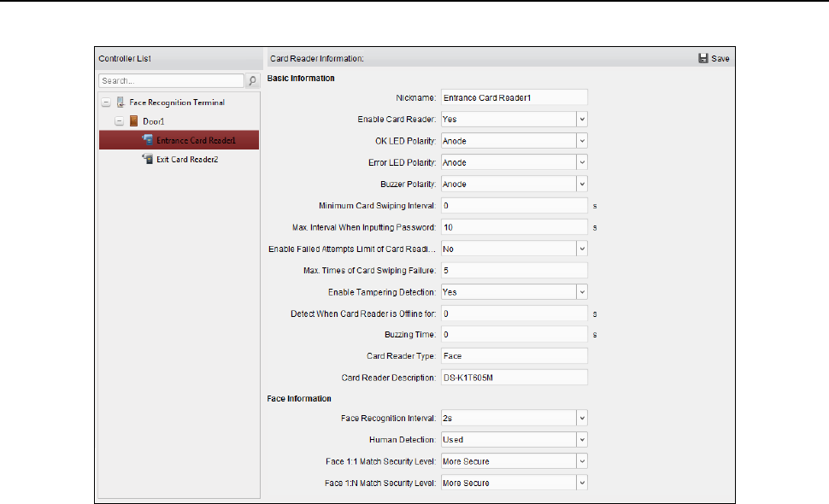The image size is (829, 504).
Task: Open the Human Detection dropdown
Action: point(581,440)
